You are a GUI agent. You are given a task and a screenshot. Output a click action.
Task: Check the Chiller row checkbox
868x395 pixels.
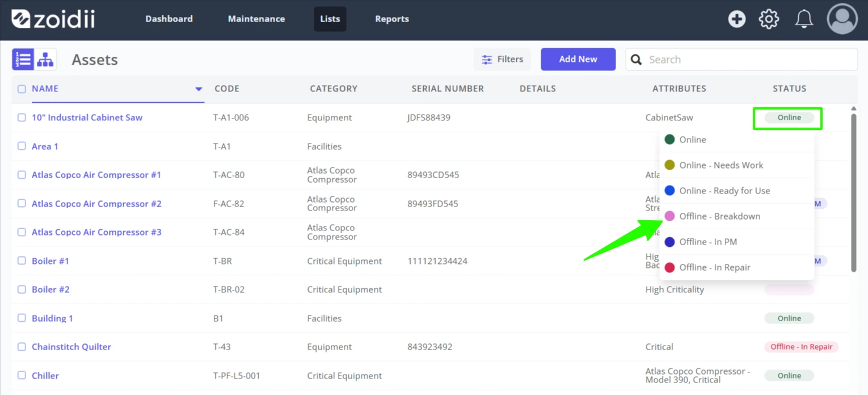tap(22, 375)
